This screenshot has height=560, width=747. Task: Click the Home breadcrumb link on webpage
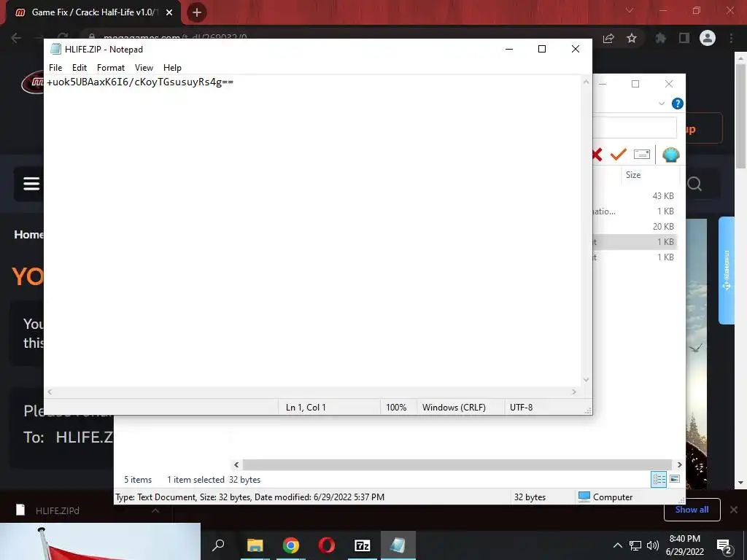click(28, 234)
